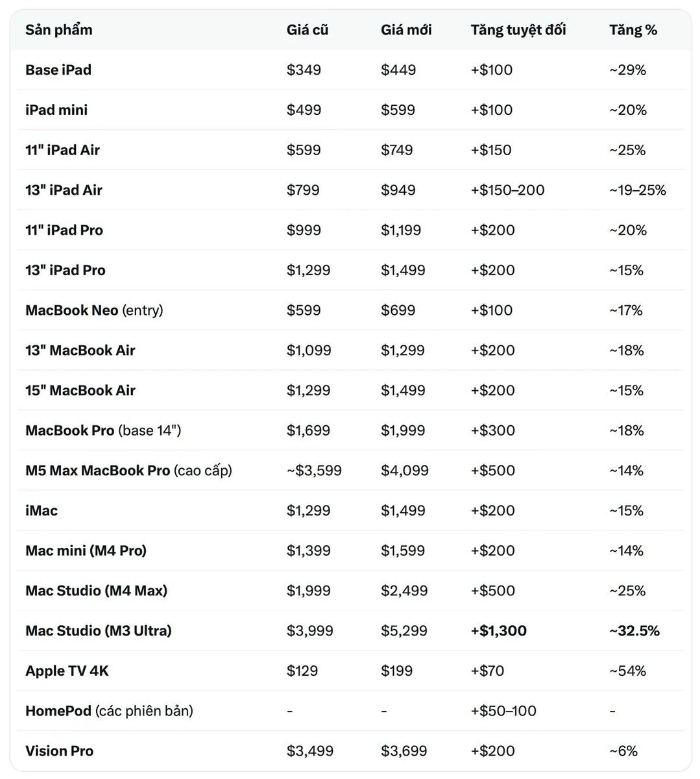Viewport: 700px width, 779px height.
Task: Select the Apple TV 4K ~54% cell
Action: (627, 671)
